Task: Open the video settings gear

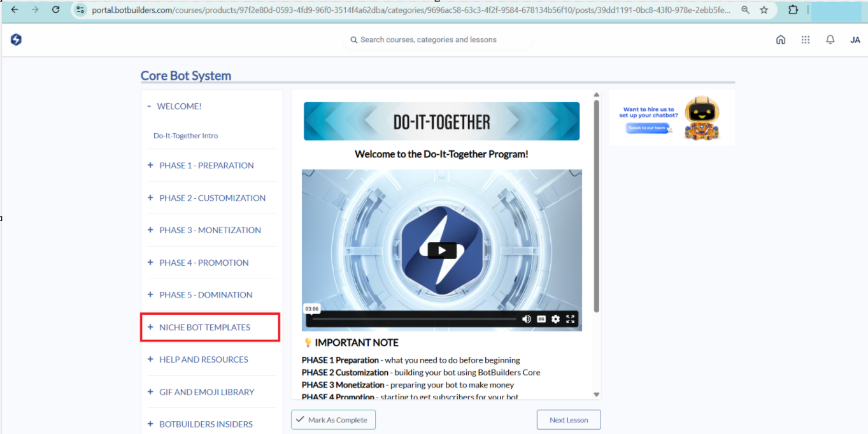Action: pos(556,319)
